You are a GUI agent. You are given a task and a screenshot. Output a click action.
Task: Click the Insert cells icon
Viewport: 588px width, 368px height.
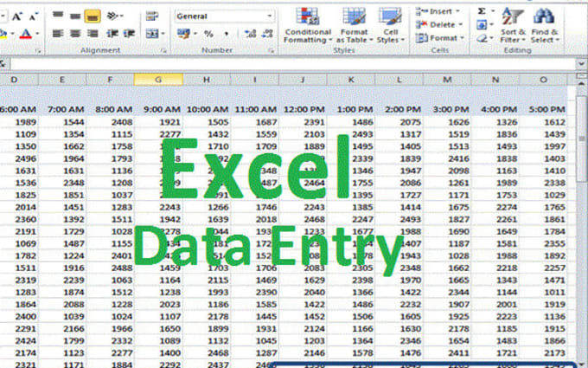pyautogui.click(x=421, y=11)
